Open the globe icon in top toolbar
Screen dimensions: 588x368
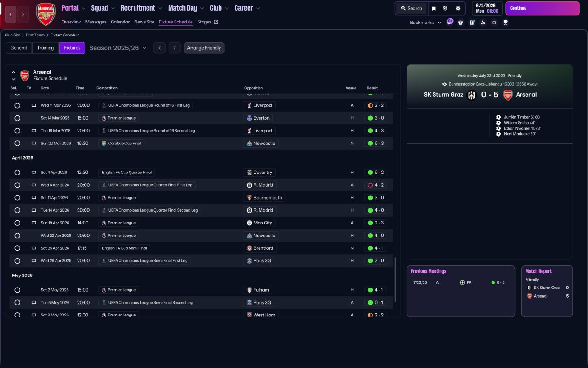[x=445, y=8]
